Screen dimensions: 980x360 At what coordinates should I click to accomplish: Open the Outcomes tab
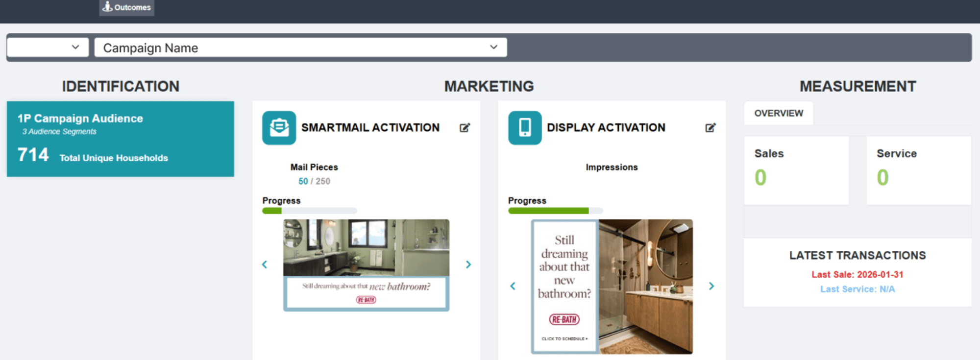(127, 7)
